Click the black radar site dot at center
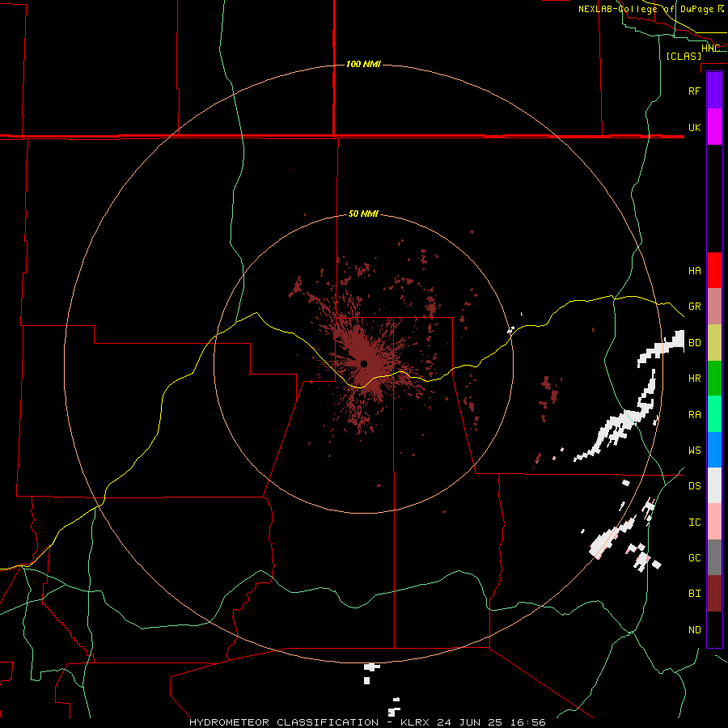Viewport: 728px width, 728px height. click(364, 363)
